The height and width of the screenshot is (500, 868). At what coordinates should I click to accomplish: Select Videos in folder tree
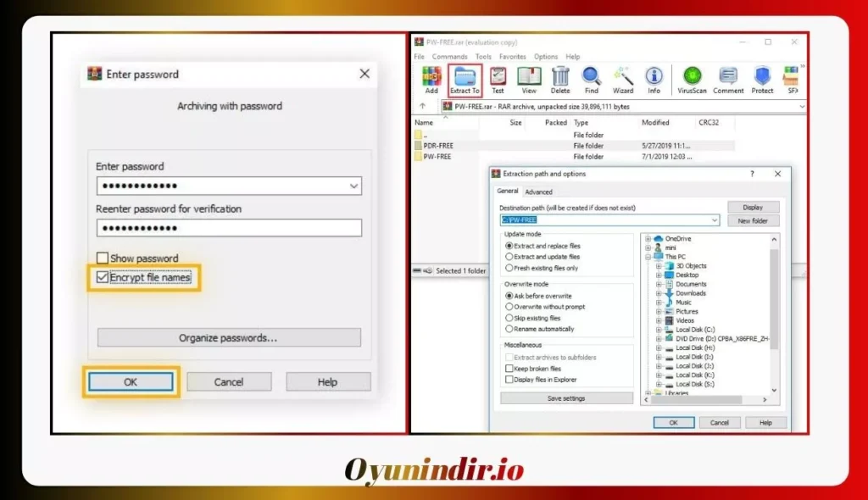point(679,320)
